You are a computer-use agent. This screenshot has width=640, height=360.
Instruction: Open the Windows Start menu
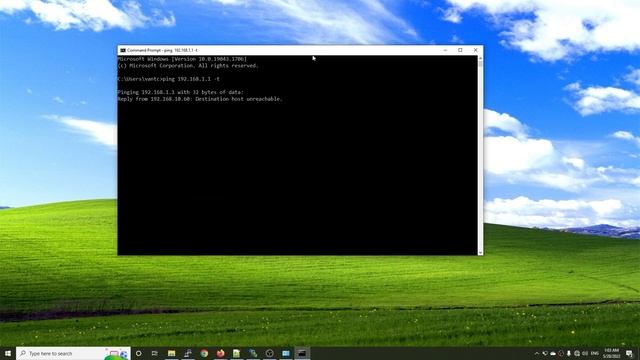coord(8,353)
